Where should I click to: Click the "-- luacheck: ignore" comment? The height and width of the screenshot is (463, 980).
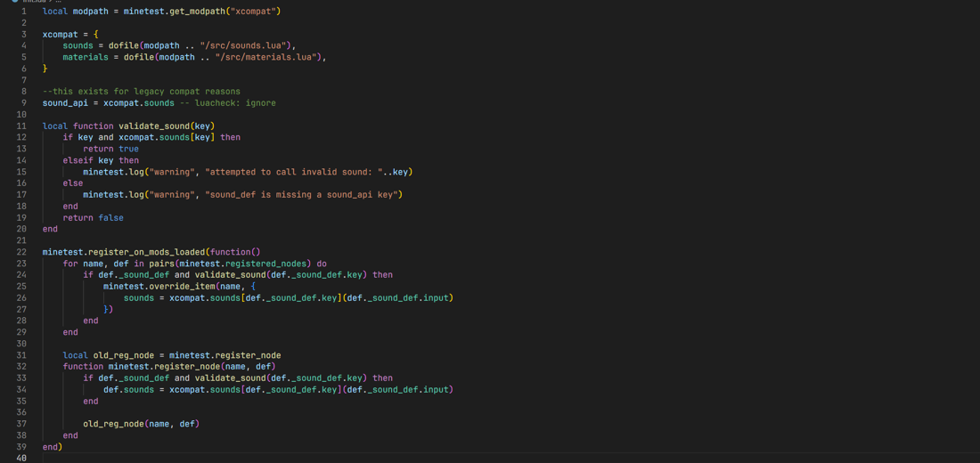pos(227,103)
